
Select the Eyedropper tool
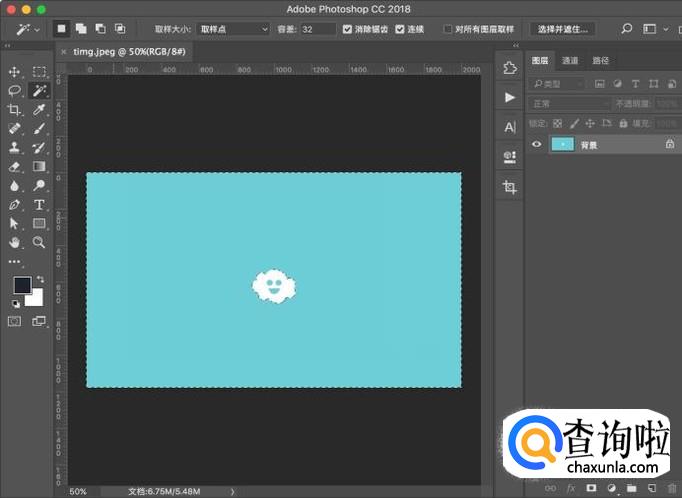click(x=39, y=109)
